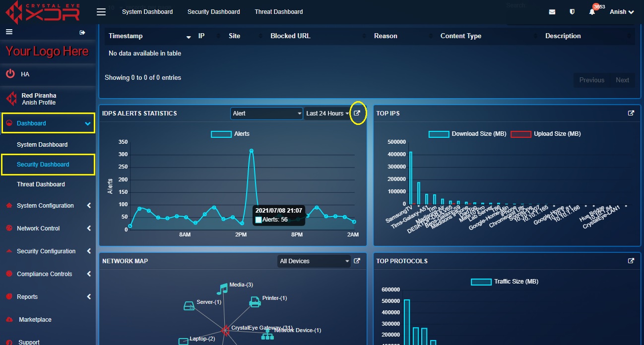This screenshot has width=644, height=345.
Task: Click the Compliance Controls sidebar icon
Action: pos(8,274)
